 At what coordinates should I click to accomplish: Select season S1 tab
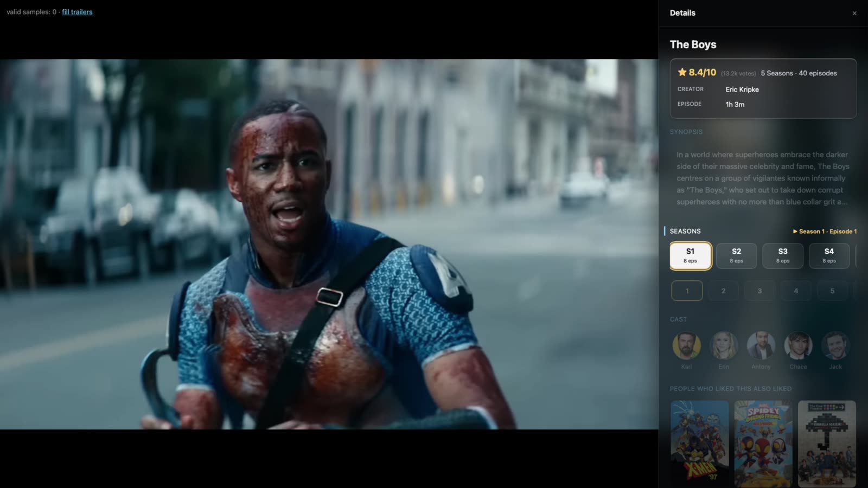coord(690,255)
